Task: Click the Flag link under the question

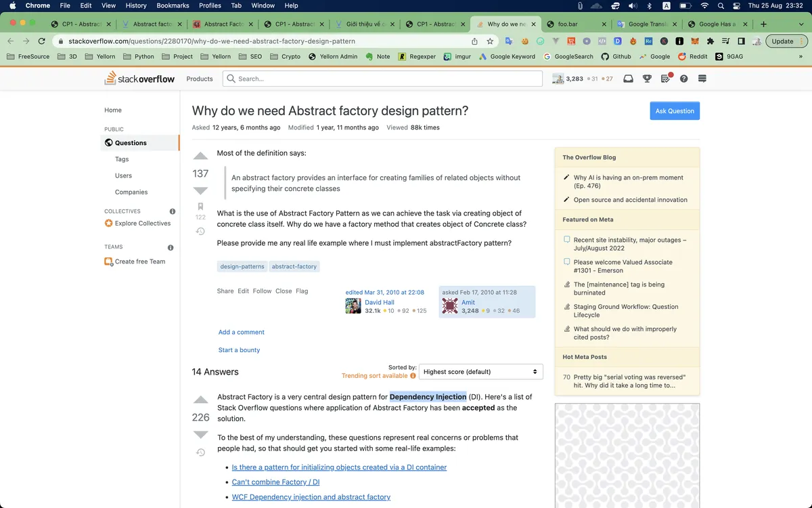Action: pyautogui.click(x=302, y=291)
